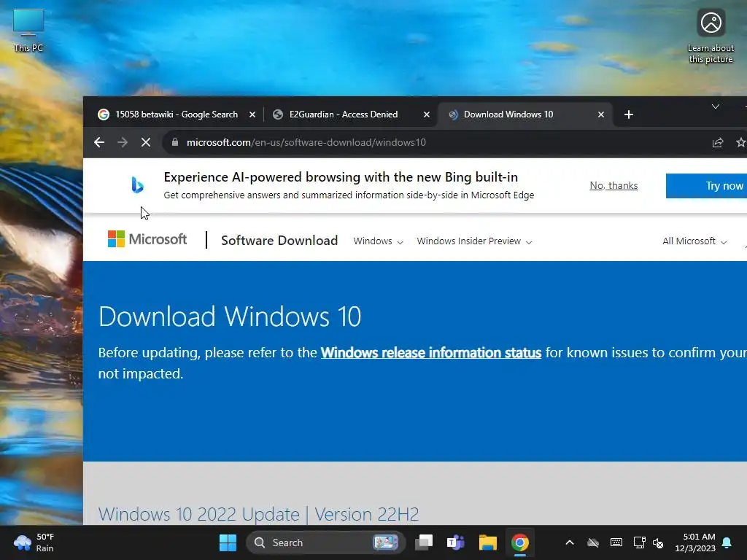Open the Windows Start menu
Image resolution: width=747 pixels, height=560 pixels.
[228, 542]
